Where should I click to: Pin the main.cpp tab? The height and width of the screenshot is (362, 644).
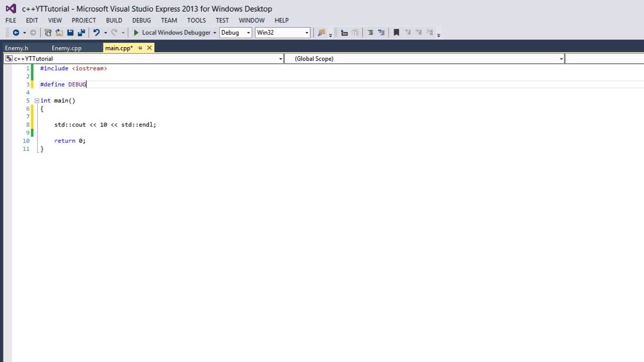tap(140, 48)
